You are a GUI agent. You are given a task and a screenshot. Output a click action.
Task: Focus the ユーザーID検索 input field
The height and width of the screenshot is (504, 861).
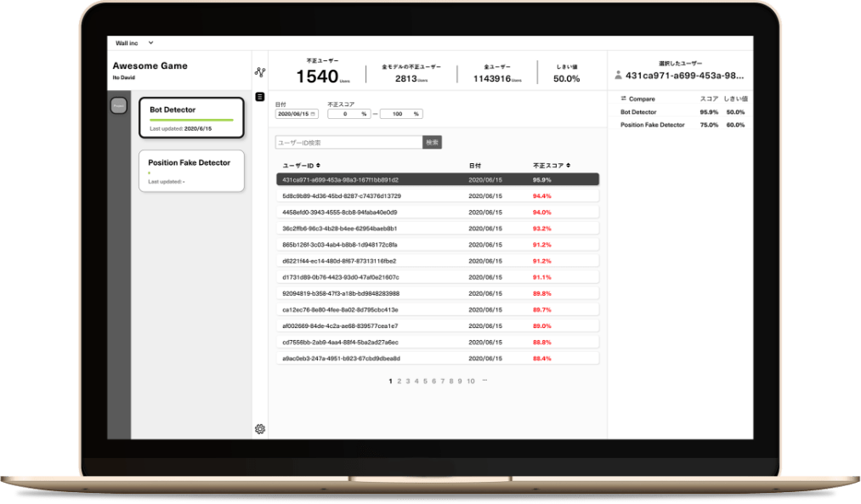[348, 142]
